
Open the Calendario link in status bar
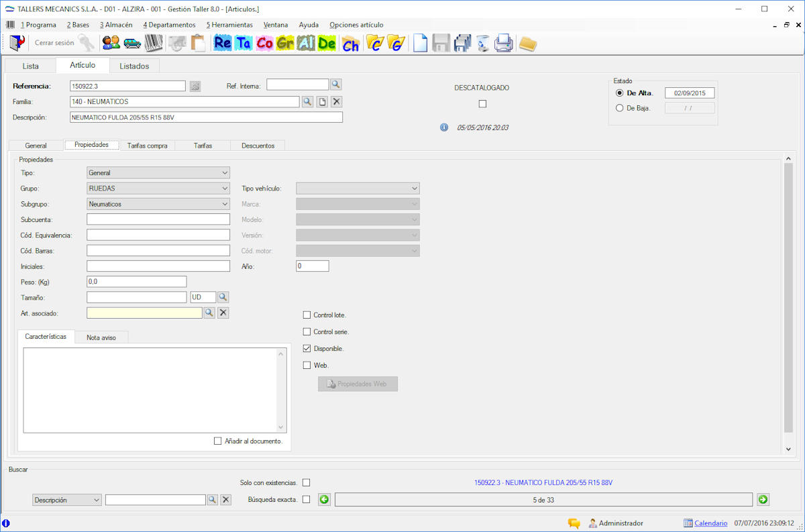[x=710, y=523]
